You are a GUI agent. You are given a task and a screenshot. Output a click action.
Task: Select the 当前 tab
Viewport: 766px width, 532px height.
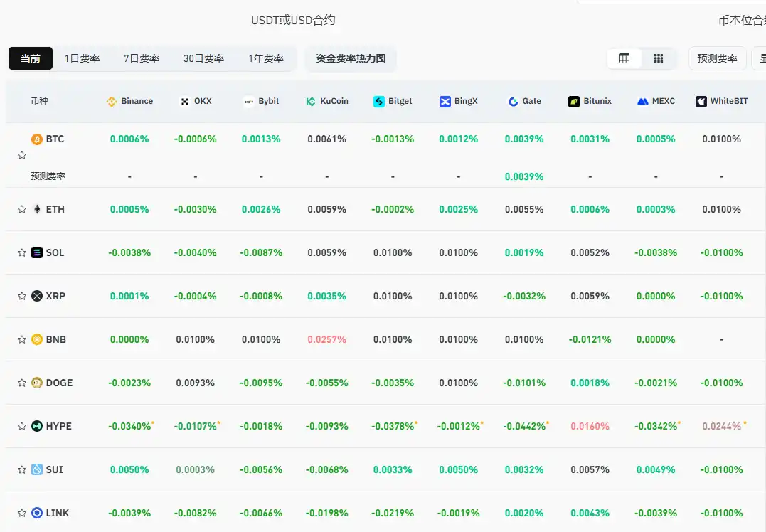coord(31,58)
